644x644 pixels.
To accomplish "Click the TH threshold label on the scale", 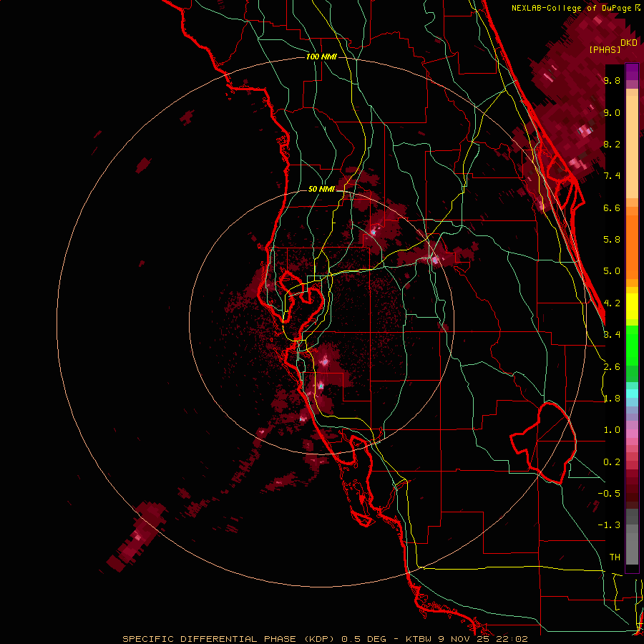I will [x=615, y=557].
